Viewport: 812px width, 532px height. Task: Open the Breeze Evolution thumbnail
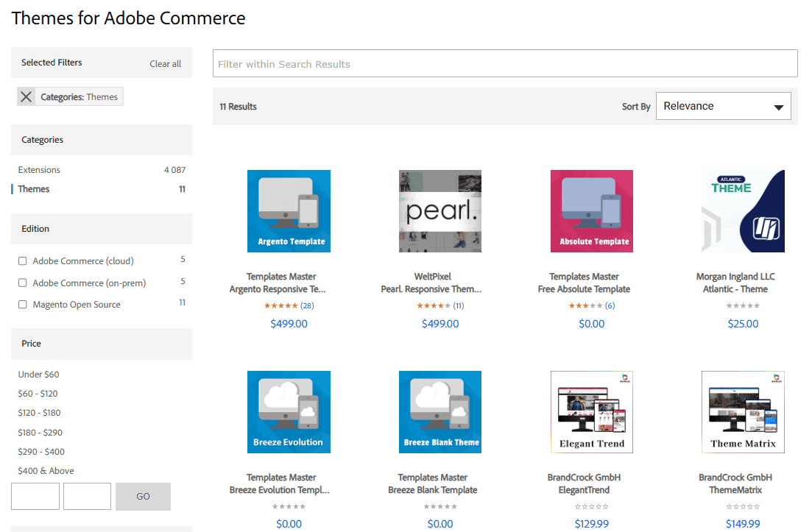pos(289,412)
